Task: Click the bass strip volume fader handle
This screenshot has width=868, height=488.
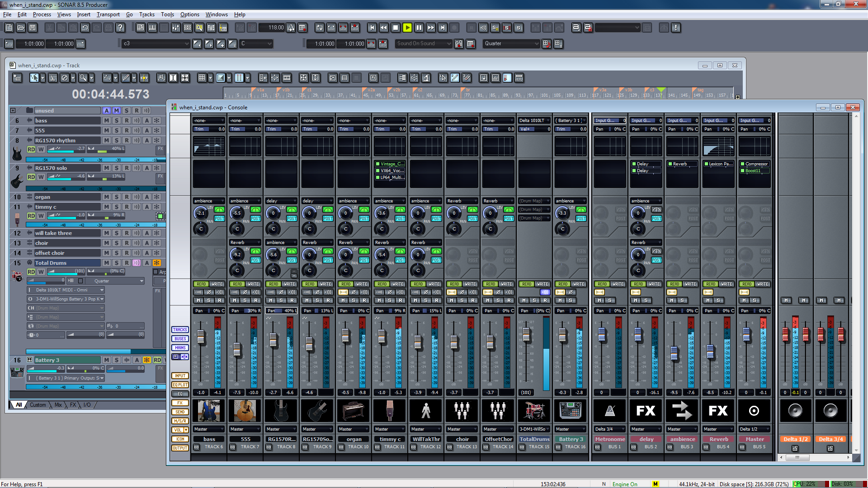Action: coord(201,337)
